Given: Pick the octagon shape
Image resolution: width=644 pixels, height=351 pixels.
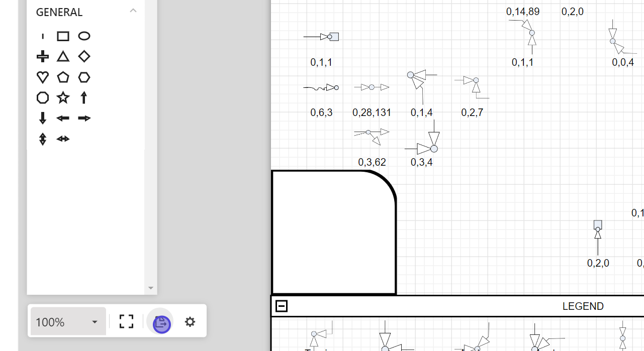Looking at the screenshot, I should (43, 97).
